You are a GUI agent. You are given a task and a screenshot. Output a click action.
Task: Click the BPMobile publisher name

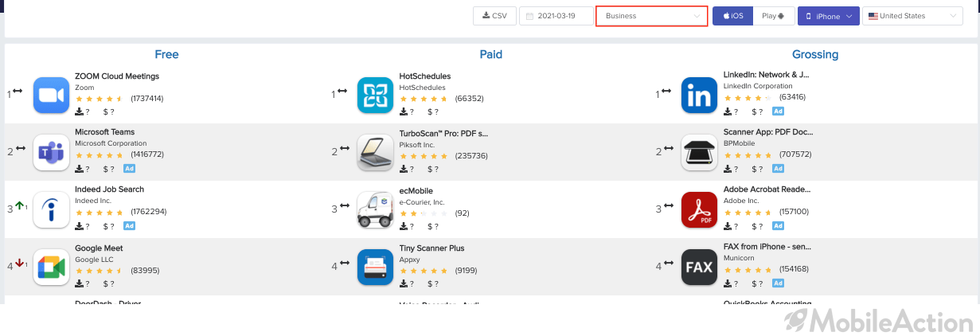[x=738, y=145]
